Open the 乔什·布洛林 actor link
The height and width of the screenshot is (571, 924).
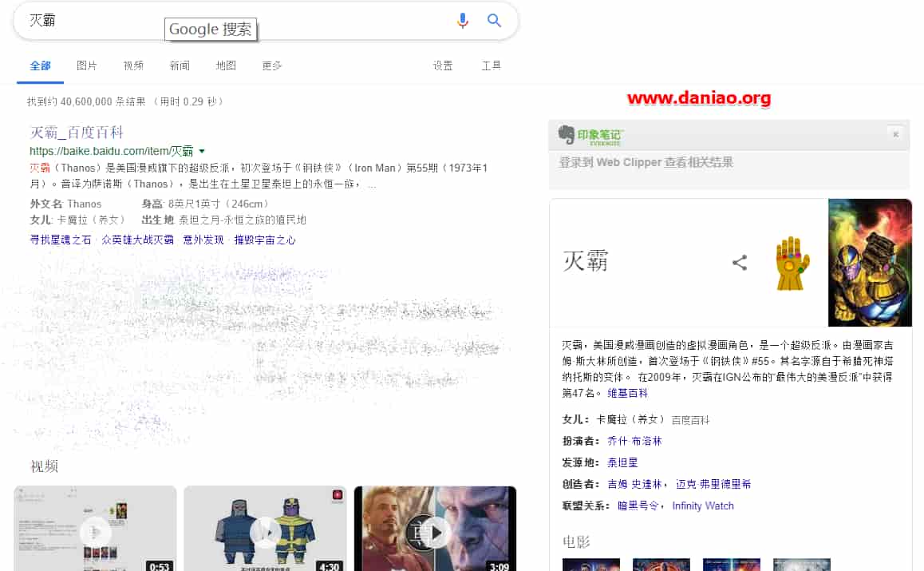[x=634, y=441]
